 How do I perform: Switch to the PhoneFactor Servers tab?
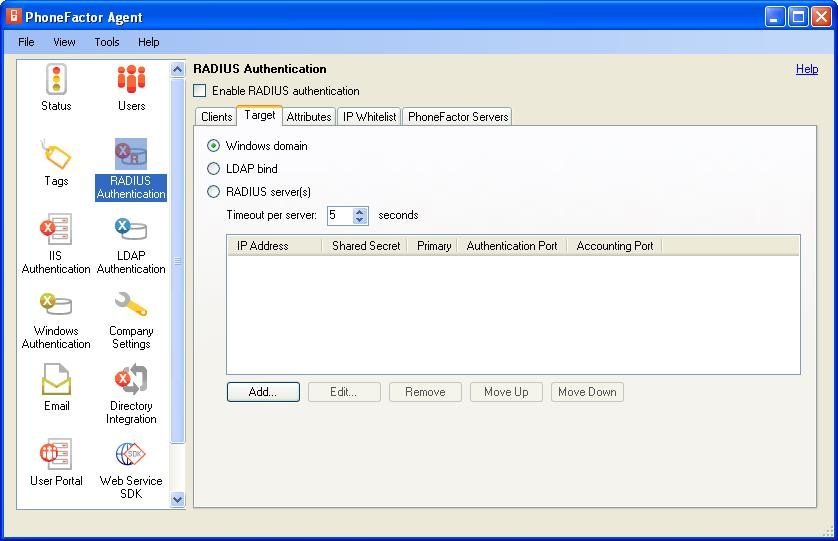click(458, 117)
